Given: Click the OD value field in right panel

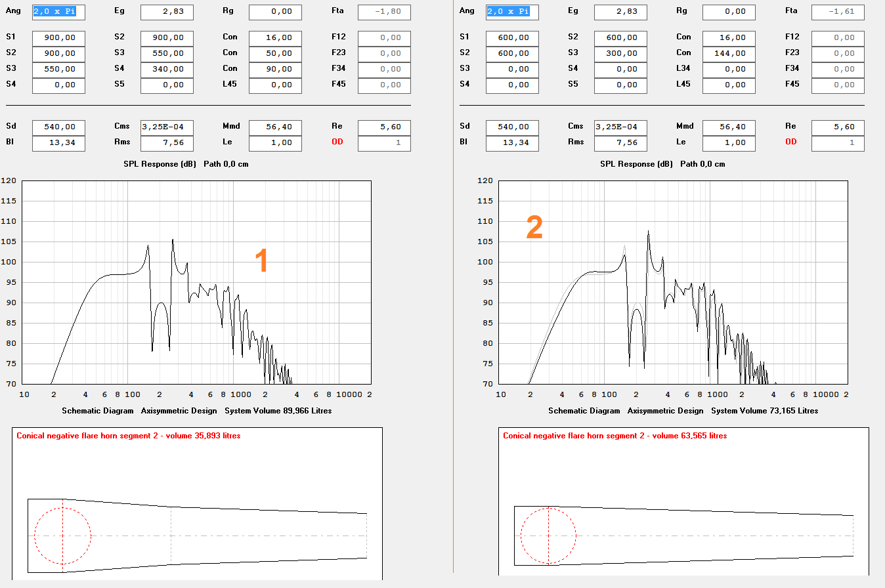Looking at the screenshot, I should [838, 143].
